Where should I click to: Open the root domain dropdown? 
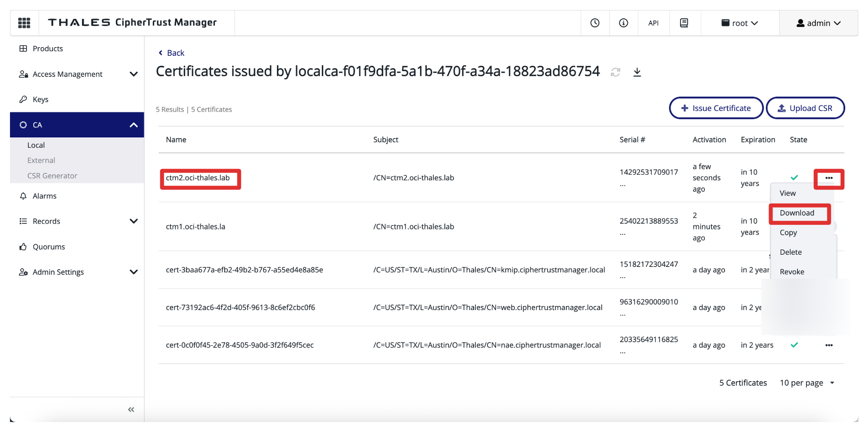740,23
